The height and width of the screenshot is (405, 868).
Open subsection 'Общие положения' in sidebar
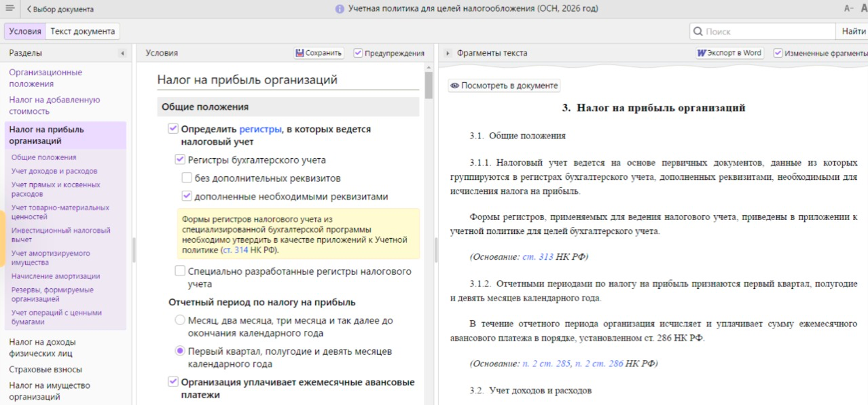point(43,157)
